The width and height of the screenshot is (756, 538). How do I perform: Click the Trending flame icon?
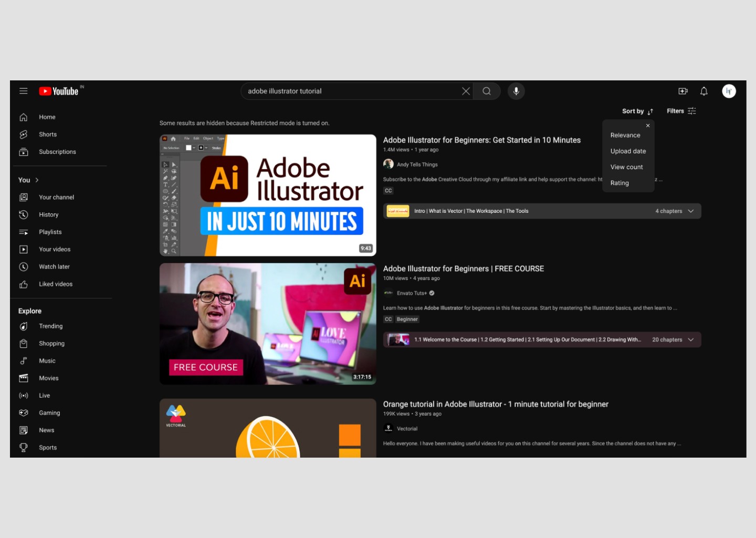pos(24,326)
